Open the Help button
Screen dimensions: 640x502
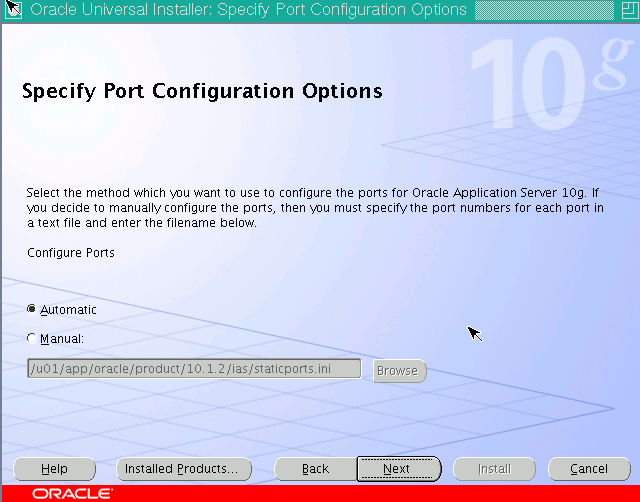54,469
